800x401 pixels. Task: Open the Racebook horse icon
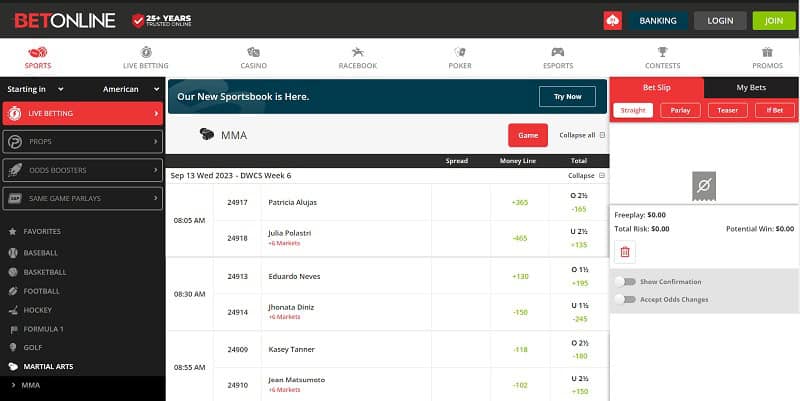click(x=358, y=52)
